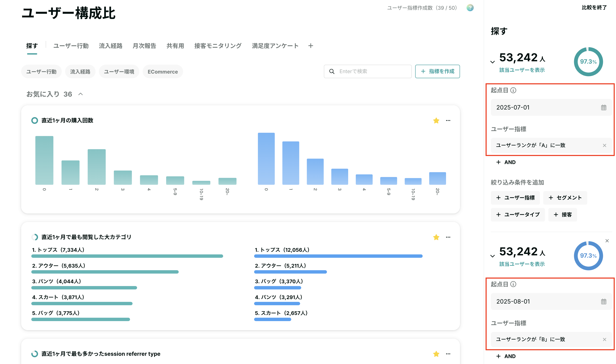Click blue 97.3% donut chart
This screenshot has height=364, width=616.
[588, 256]
